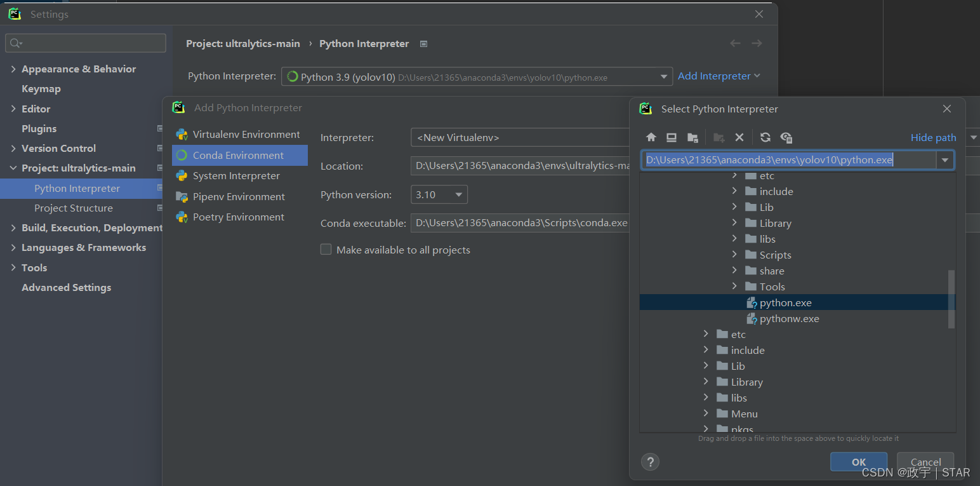
Task: Select System Interpreter type
Action: tap(240, 176)
